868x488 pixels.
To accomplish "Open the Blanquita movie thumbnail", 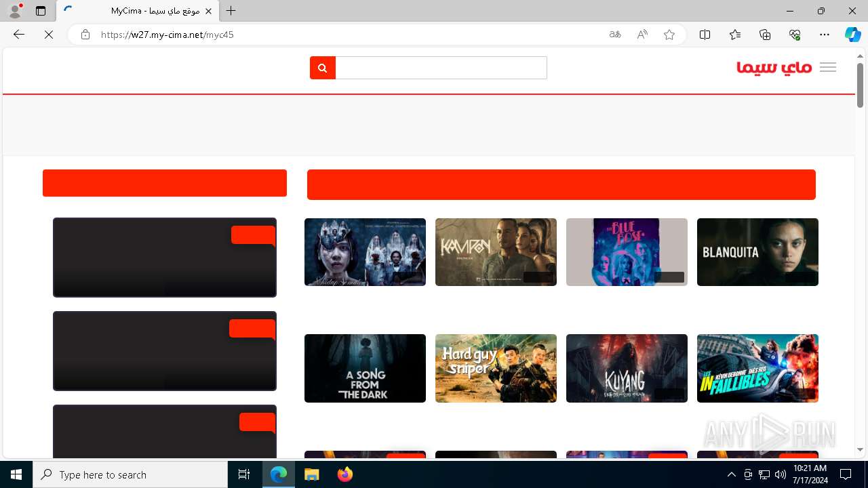I will pos(757,252).
